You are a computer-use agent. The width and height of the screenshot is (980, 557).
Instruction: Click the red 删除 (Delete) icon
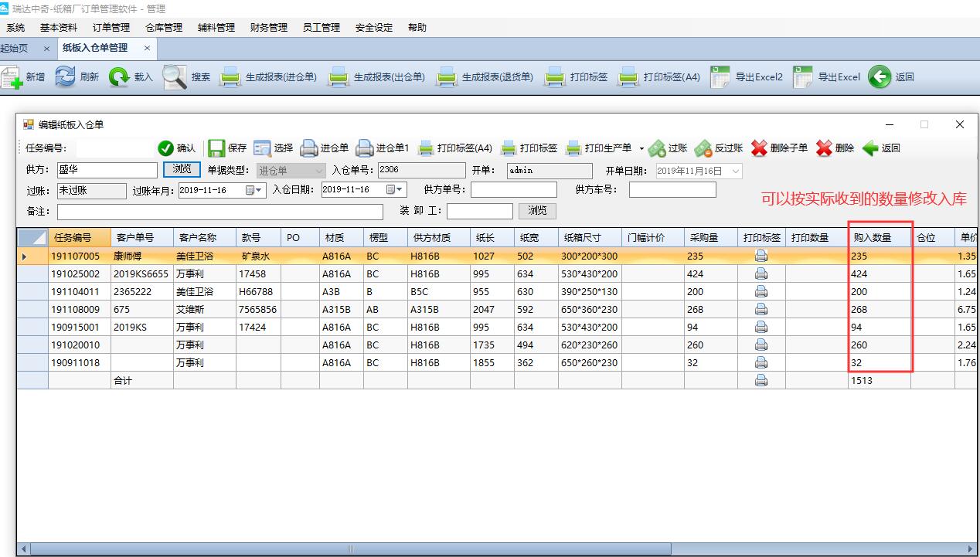(x=824, y=148)
